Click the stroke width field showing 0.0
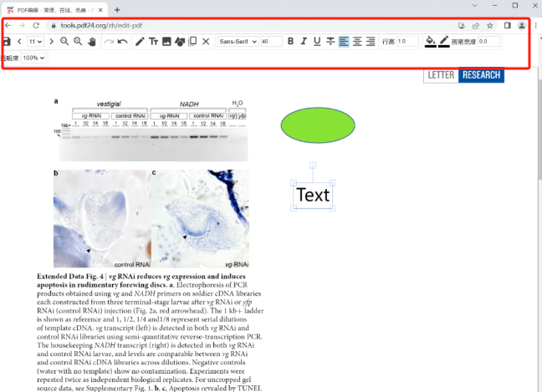Image resolution: width=542 pixels, height=392 pixels. point(489,42)
